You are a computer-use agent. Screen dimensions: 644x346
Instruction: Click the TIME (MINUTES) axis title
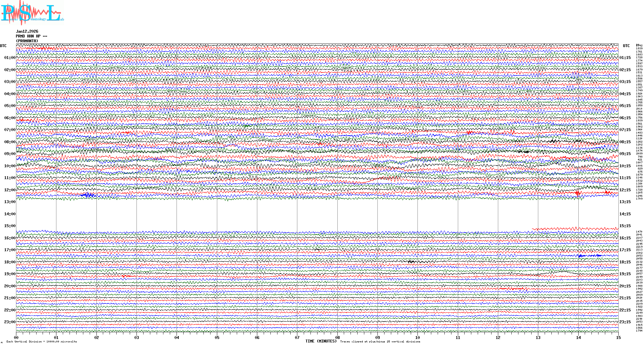321,341
